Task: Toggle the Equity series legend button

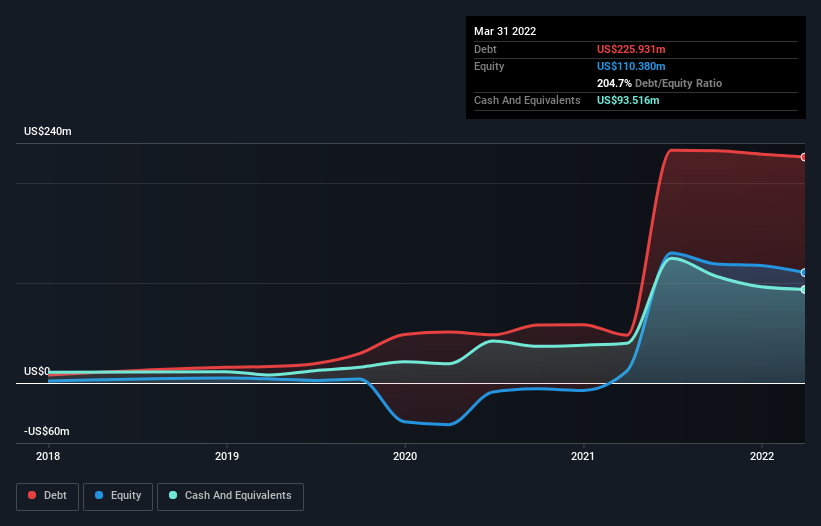Action: coord(118,496)
